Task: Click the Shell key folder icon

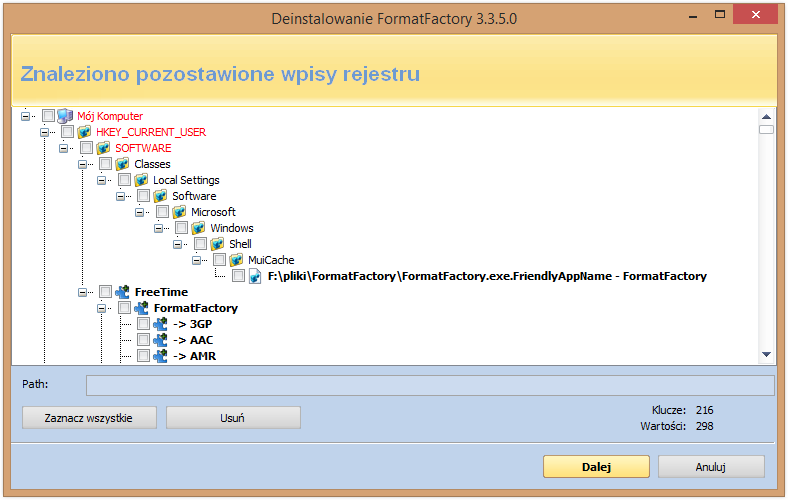Action: (x=218, y=244)
